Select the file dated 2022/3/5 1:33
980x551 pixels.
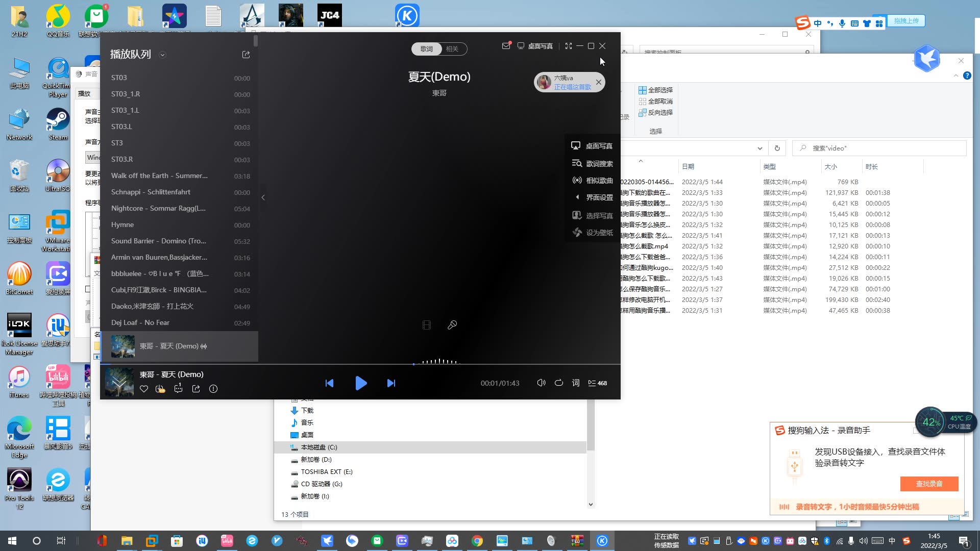tap(755, 193)
